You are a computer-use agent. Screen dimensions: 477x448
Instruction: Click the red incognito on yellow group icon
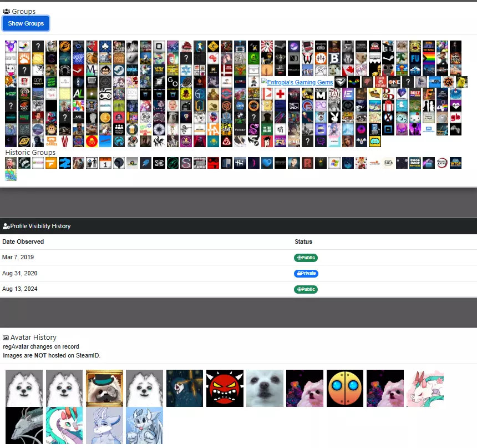(92, 142)
